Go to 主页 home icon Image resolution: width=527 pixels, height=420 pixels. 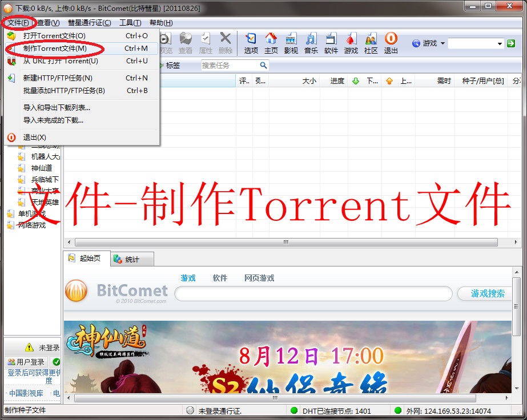[271, 43]
